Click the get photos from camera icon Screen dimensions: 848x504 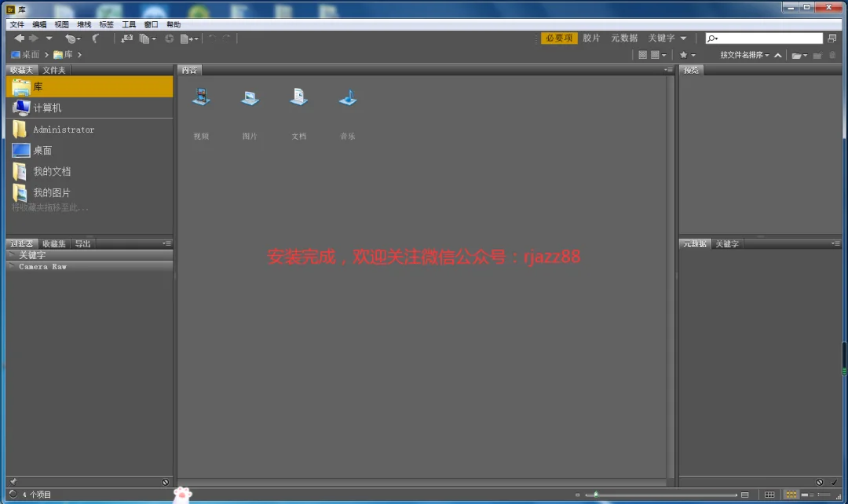click(126, 38)
